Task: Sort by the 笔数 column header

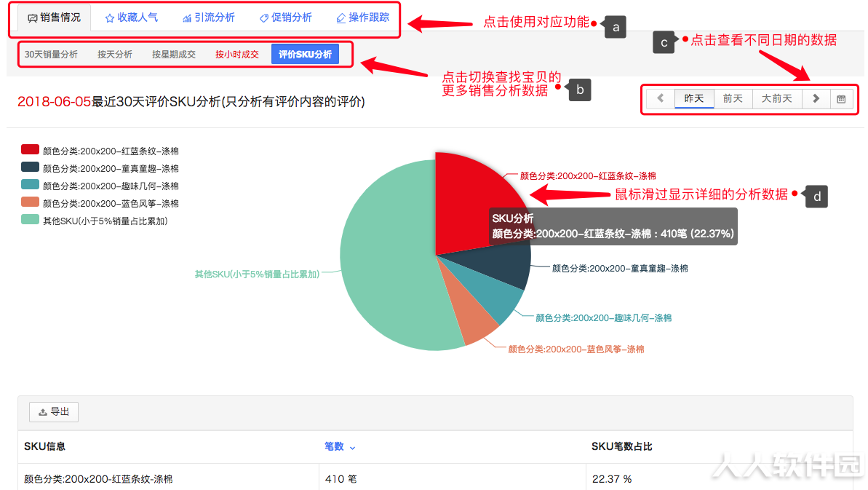Action: (339, 446)
